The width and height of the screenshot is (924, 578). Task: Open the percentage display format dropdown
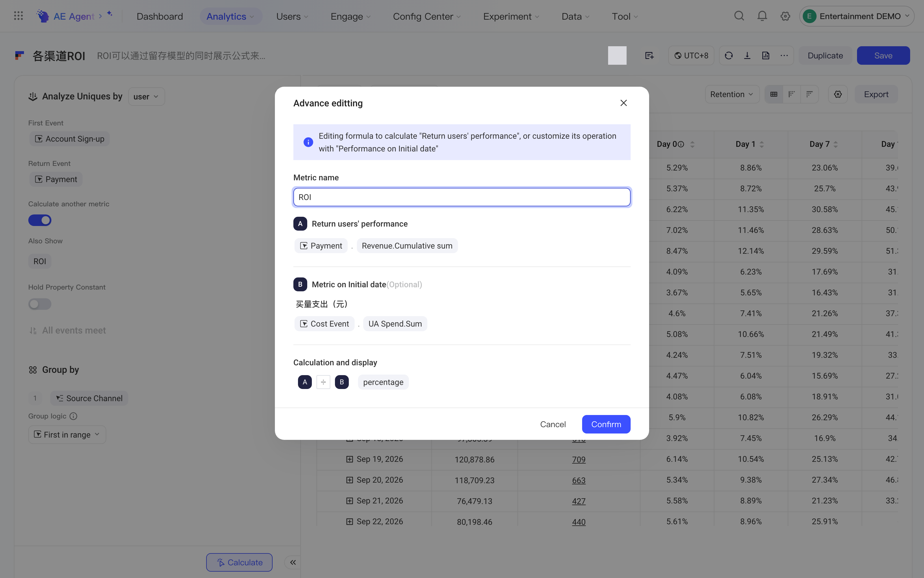383,382
